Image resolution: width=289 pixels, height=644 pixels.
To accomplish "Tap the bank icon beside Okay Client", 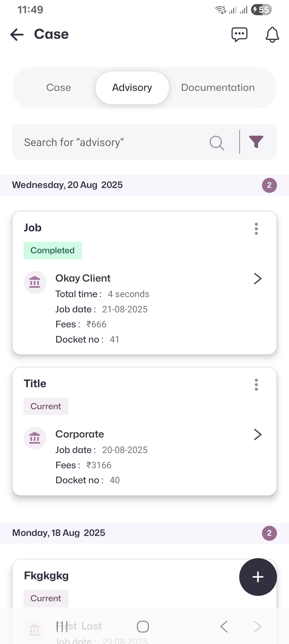I will 35,282.
